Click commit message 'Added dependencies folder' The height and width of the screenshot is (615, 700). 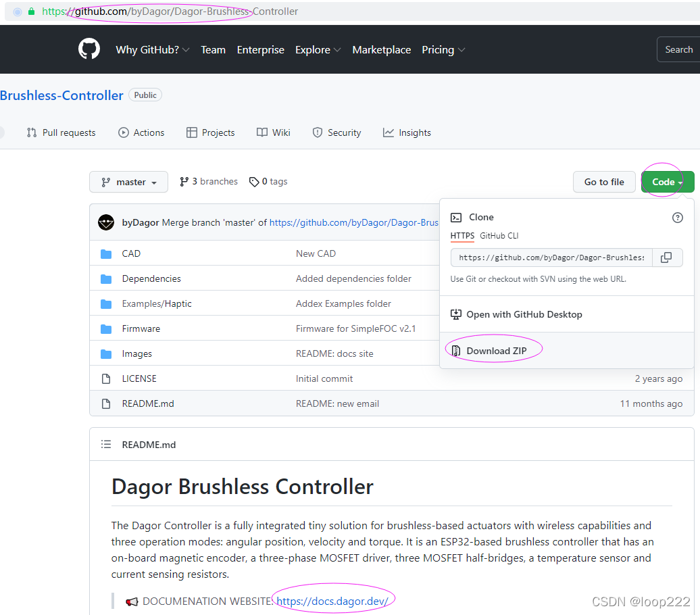[x=353, y=279]
